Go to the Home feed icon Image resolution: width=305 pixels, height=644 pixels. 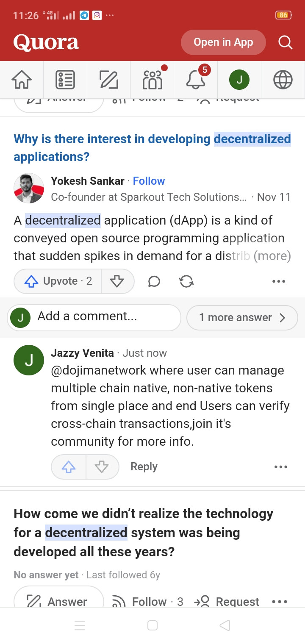(22, 80)
